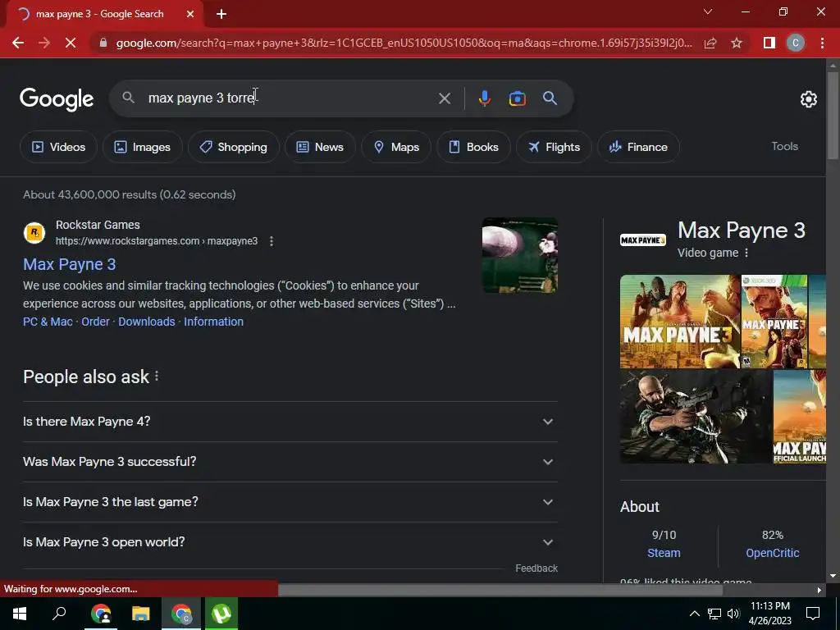Click the Rockstar result thumbnail image
The height and width of the screenshot is (630, 840).
pyautogui.click(x=519, y=255)
